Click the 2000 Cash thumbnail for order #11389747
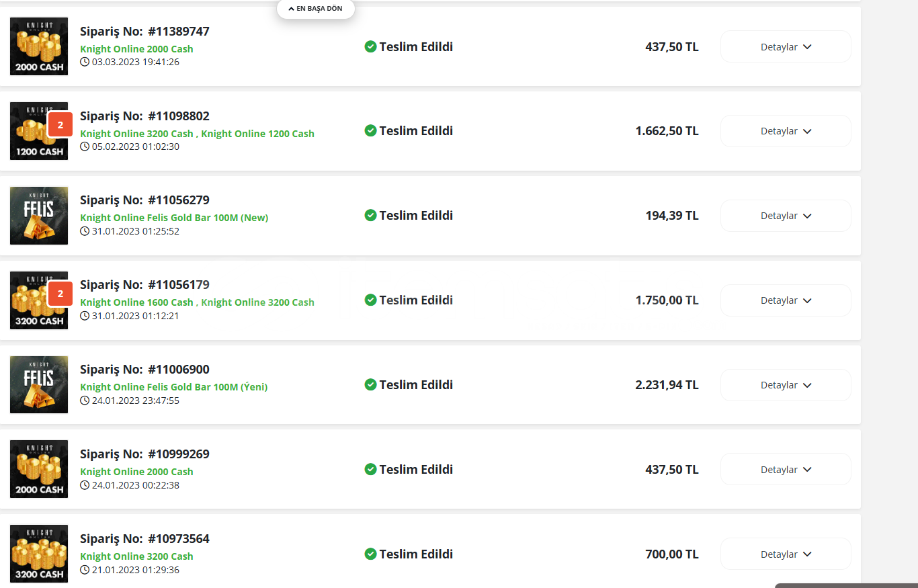 tap(39, 46)
